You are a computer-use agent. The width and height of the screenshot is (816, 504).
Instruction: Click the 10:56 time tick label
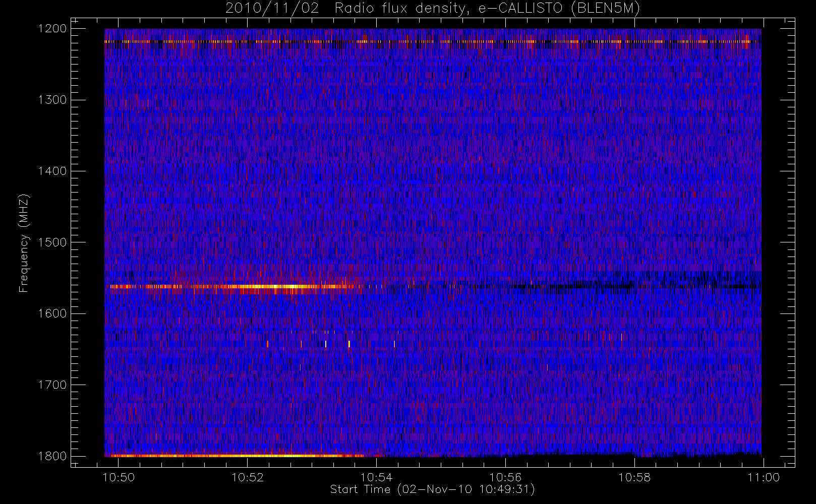pos(505,477)
